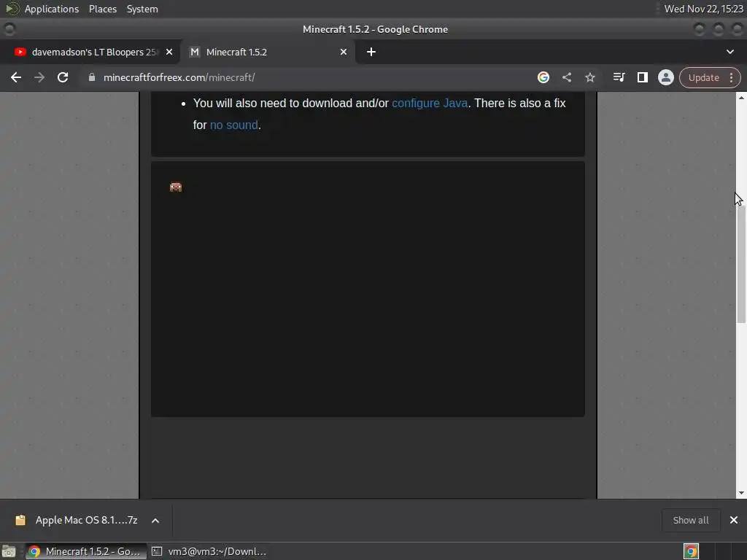Viewport: 747px width, 560px height.
Task: Click the Update button in Chrome
Action: pos(704,77)
